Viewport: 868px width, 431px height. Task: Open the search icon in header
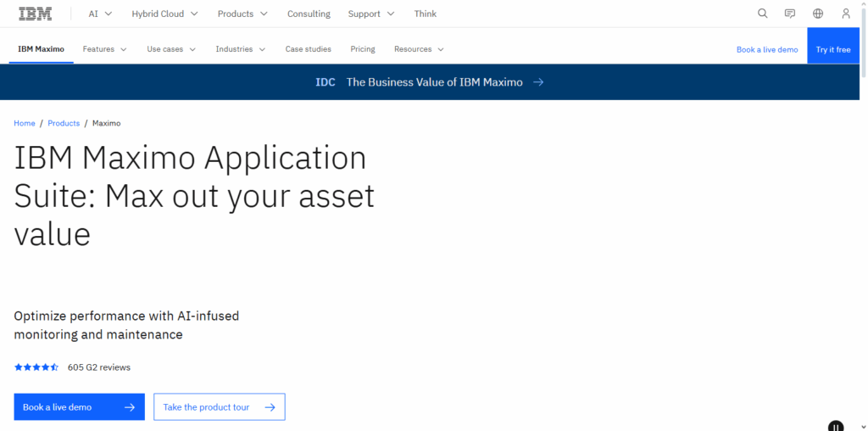pos(762,14)
